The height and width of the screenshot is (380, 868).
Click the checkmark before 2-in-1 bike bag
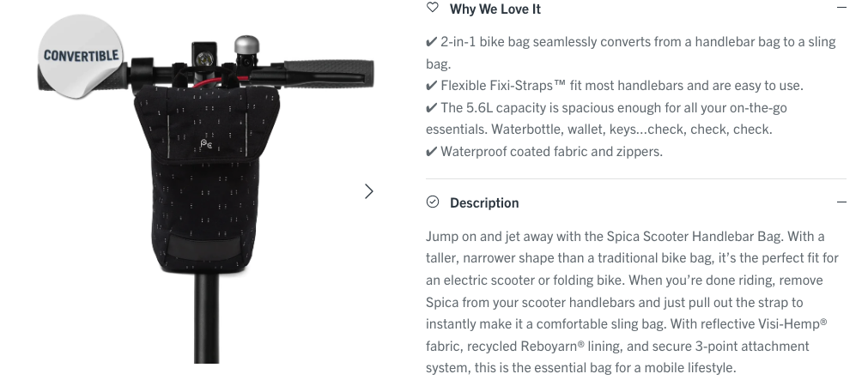432,42
